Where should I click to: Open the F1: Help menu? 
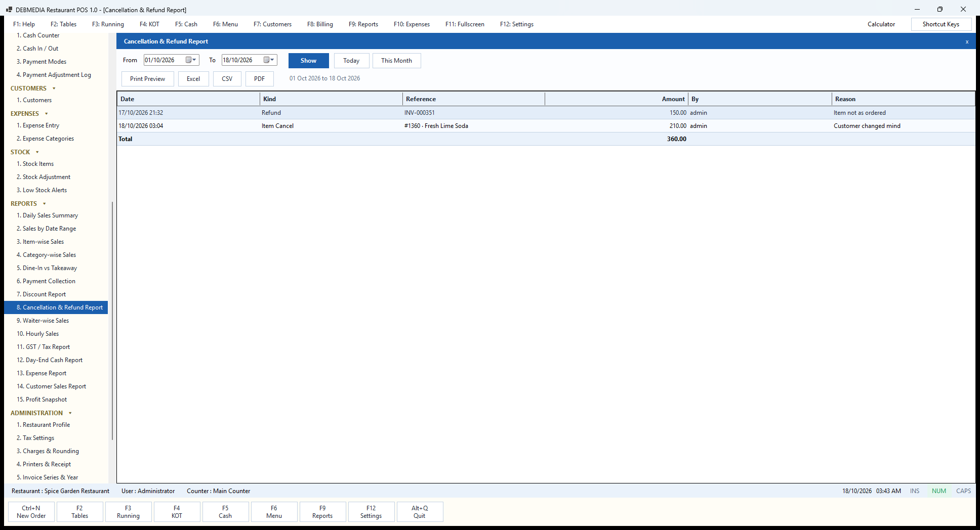[24, 24]
